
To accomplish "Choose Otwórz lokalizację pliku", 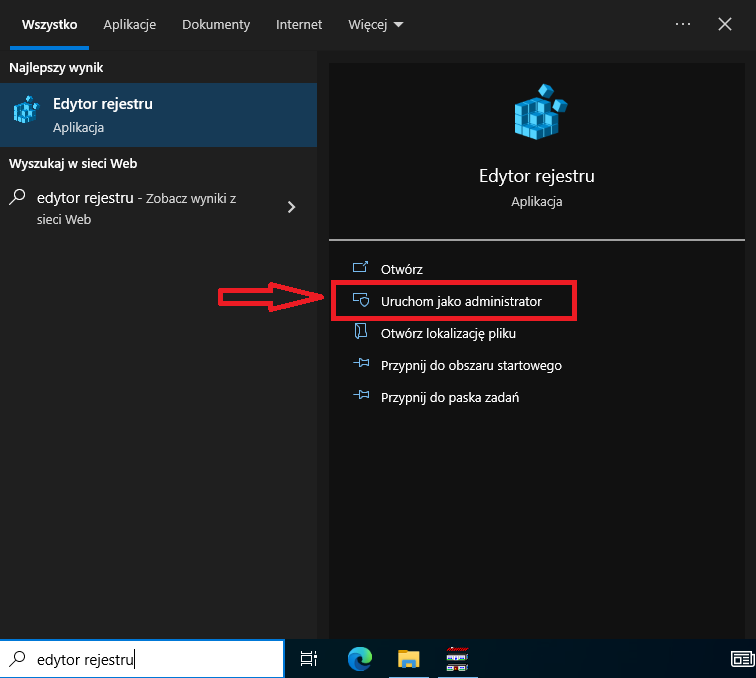I will (x=447, y=333).
